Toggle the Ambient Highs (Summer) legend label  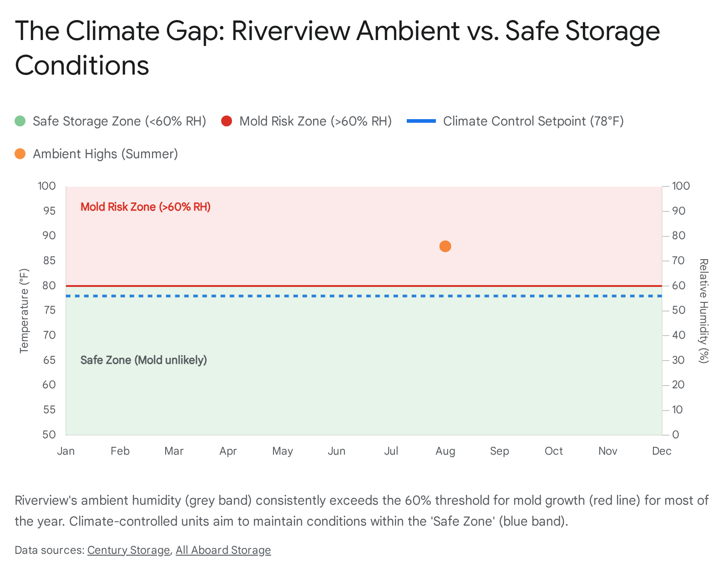point(105,154)
